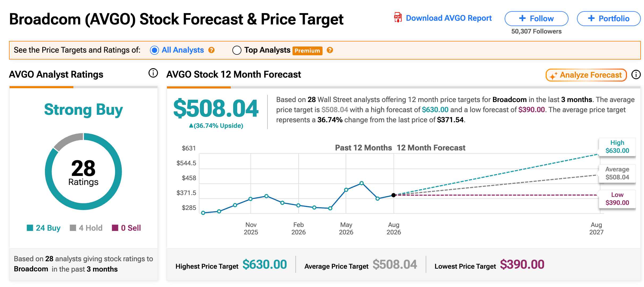
Task: Click the 'Highest Price Target' label
Action: [207, 266]
